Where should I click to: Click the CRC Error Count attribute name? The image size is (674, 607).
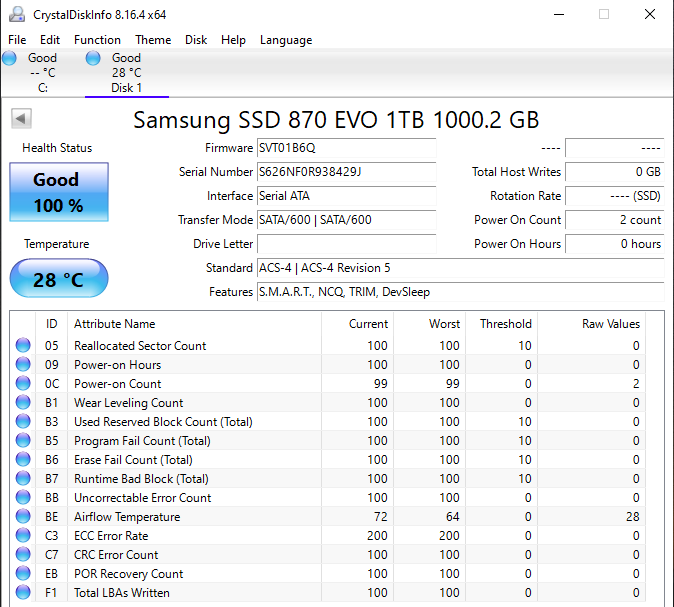click(116, 555)
